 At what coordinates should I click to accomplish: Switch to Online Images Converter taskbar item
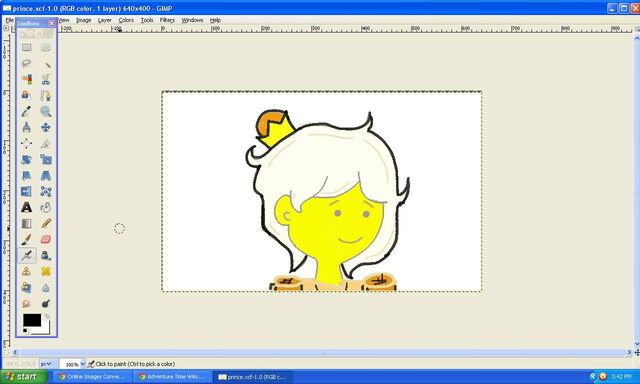click(92, 377)
